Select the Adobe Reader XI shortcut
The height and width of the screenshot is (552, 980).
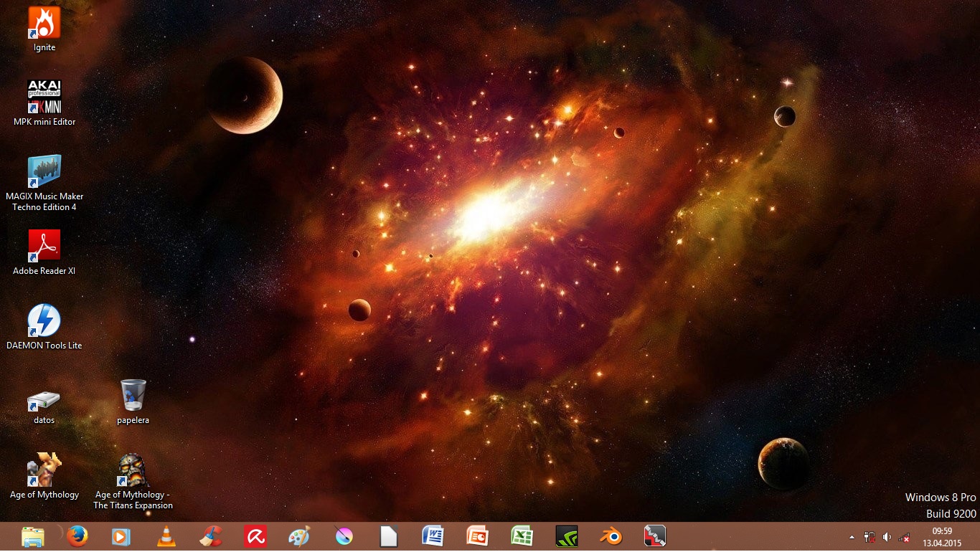pyautogui.click(x=44, y=246)
